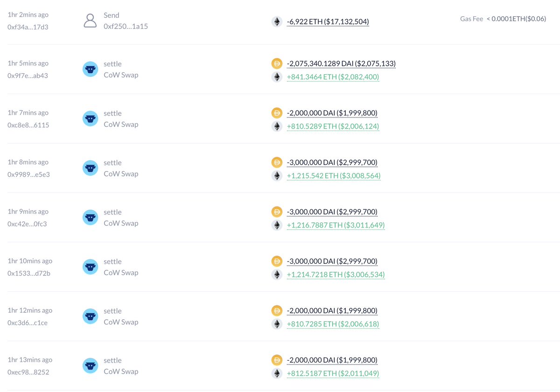Open transaction hash 0x9f7e…ab43

point(28,76)
